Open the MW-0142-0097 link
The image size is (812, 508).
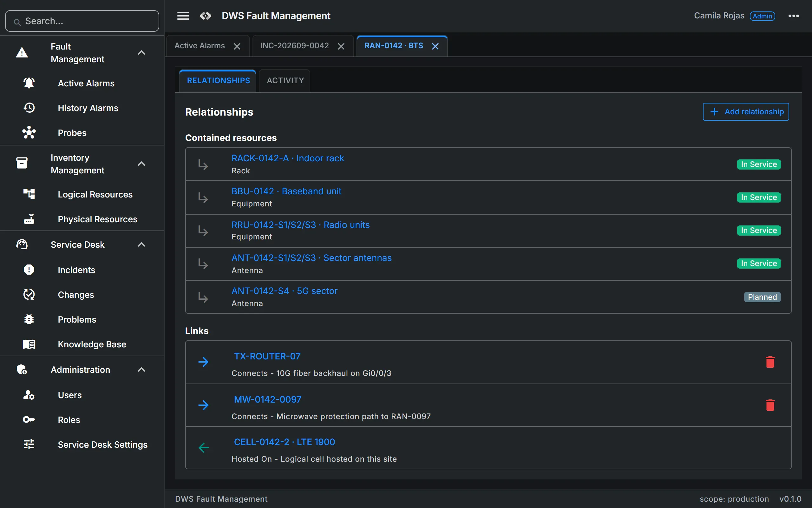click(267, 399)
